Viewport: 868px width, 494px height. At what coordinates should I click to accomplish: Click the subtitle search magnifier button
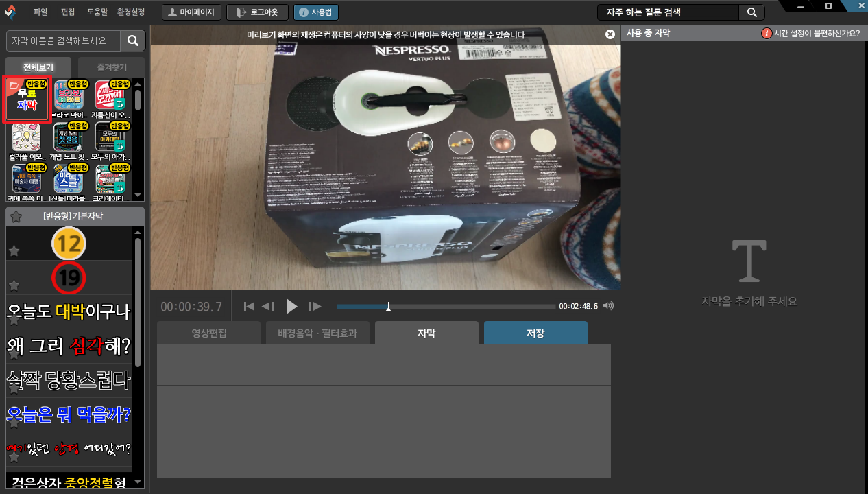coord(133,41)
